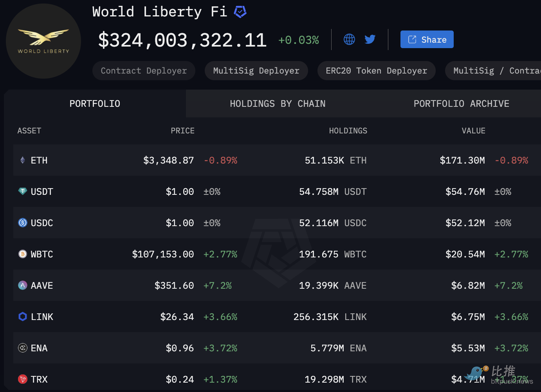Image resolution: width=541 pixels, height=392 pixels.
Task: Click the WBTC token icon
Action: click(23, 254)
